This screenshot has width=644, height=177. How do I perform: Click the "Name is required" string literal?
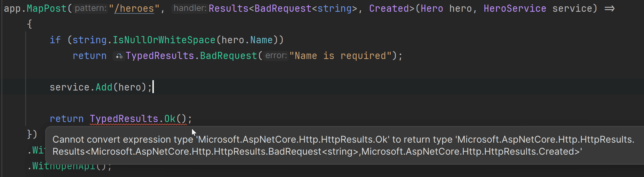coord(340,56)
